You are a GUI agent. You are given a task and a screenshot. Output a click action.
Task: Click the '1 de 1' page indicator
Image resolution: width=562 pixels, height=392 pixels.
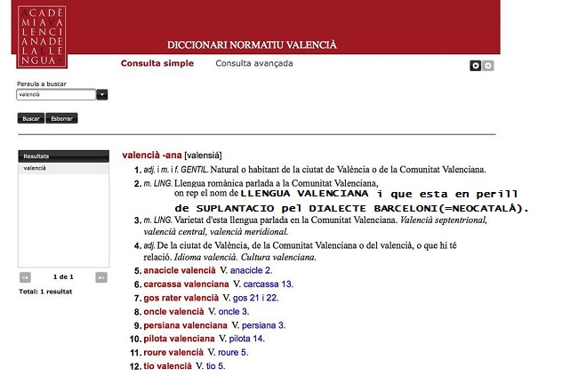coord(63,277)
